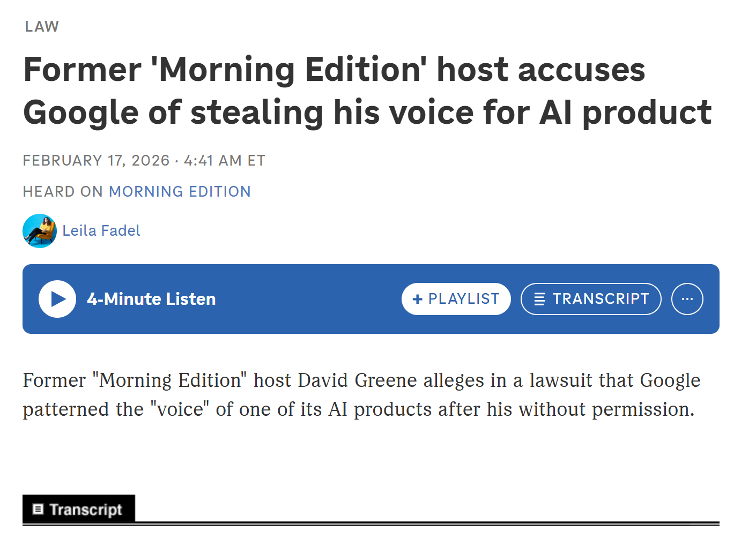This screenshot has width=756, height=553.
Task: Open the TRANSCRIPT view
Action: coord(591,299)
